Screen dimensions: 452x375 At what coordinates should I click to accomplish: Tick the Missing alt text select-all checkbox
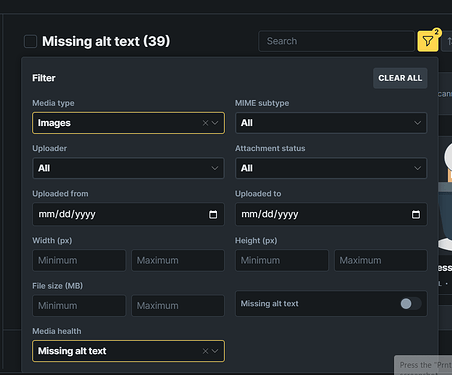pyautogui.click(x=30, y=42)
